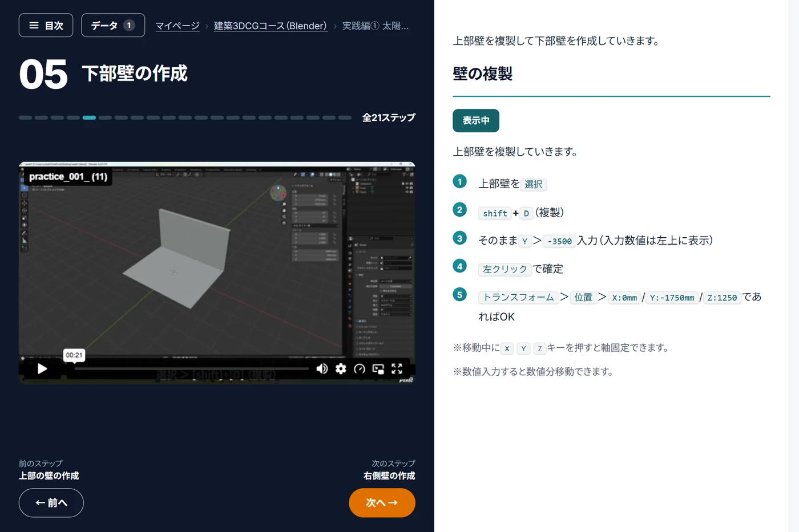
Task: Click the 選択 label in step 1
Action: [534, 184]
